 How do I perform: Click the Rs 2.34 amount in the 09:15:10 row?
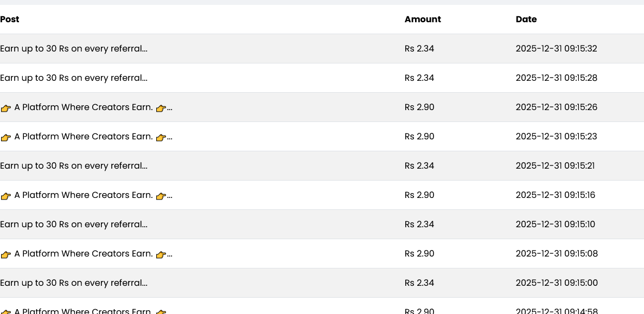coord(419,225)
